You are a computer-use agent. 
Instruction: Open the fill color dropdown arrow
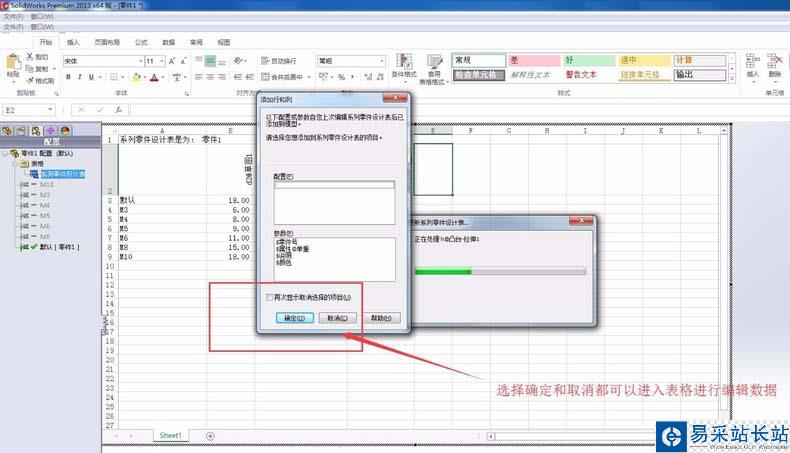[145, 77]
